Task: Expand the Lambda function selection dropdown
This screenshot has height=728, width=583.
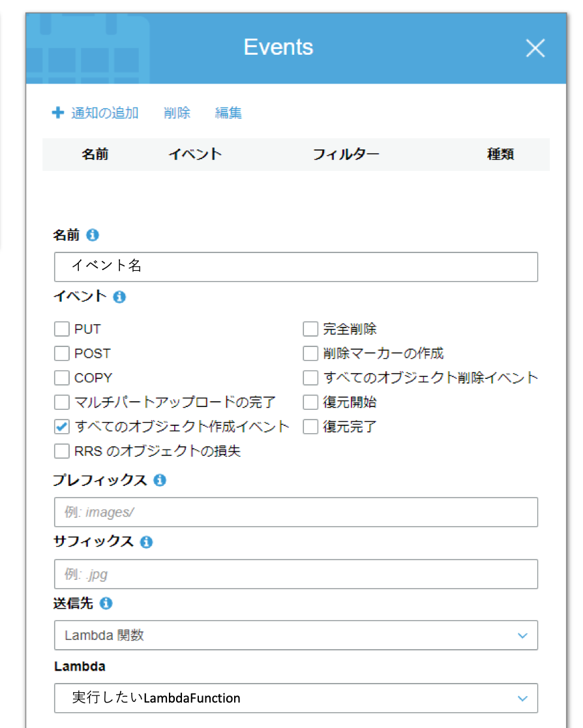Action: (x=296, y=698)
